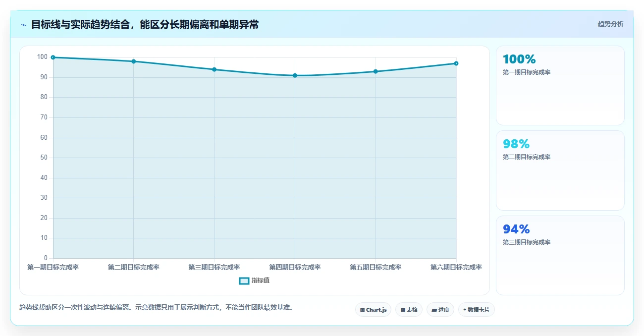Select the Chart.js tag
644x336 pixels.
pyautogui.click(x=373, y=310)
